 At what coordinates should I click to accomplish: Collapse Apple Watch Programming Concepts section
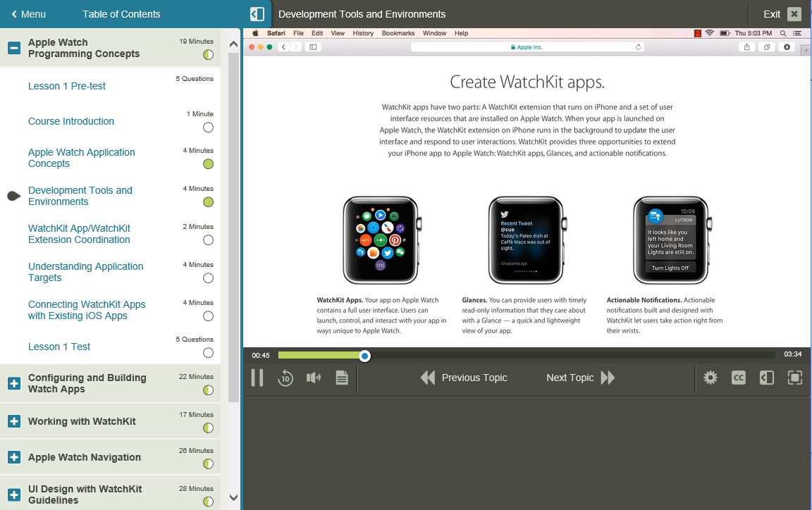(x=13, y=48)
